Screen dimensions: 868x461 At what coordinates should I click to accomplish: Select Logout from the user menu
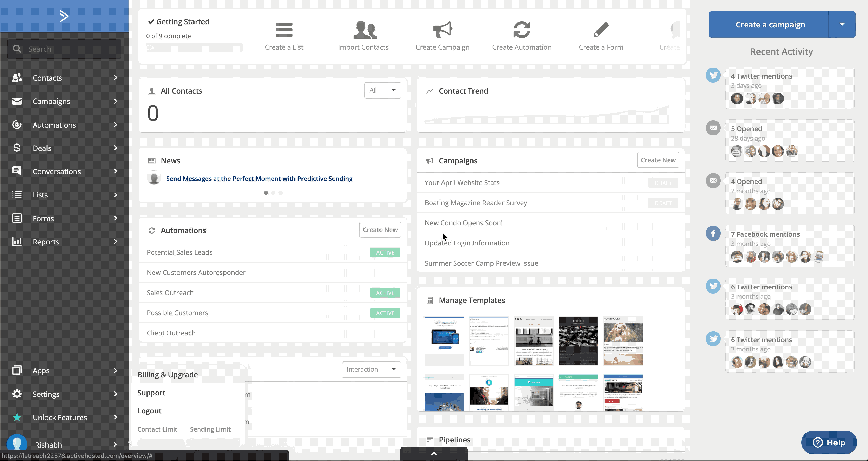click(149, 411)
